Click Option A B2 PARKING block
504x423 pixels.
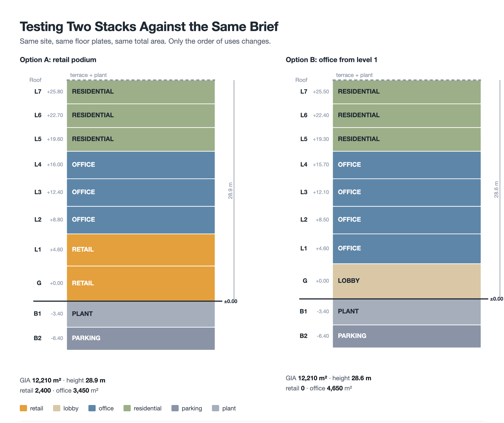point(141,338)
